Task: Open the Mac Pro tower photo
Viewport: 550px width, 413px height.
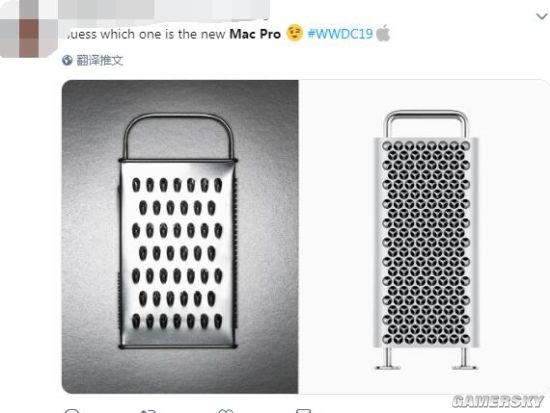Action: [424, 236]
